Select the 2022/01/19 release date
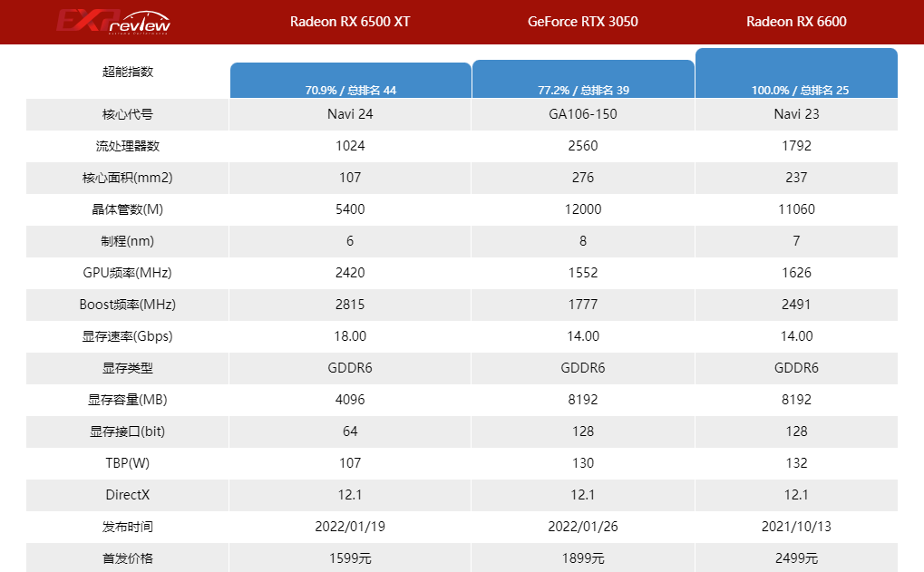This screenshot has width=924, height=572. coord(350,528)
